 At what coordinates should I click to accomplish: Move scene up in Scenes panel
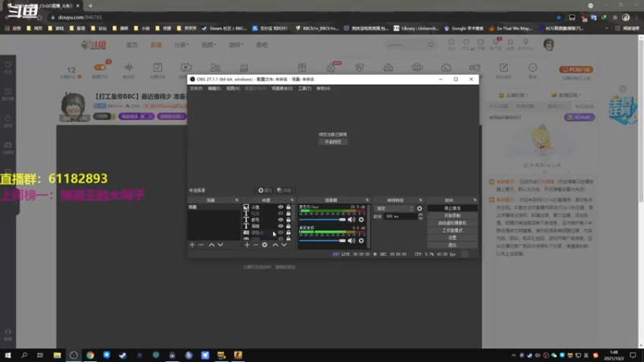pyautogui.click(x=212, y=245)
